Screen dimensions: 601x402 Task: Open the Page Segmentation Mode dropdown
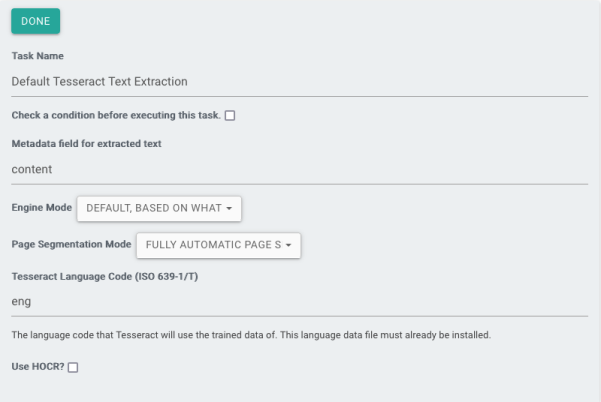218,243
